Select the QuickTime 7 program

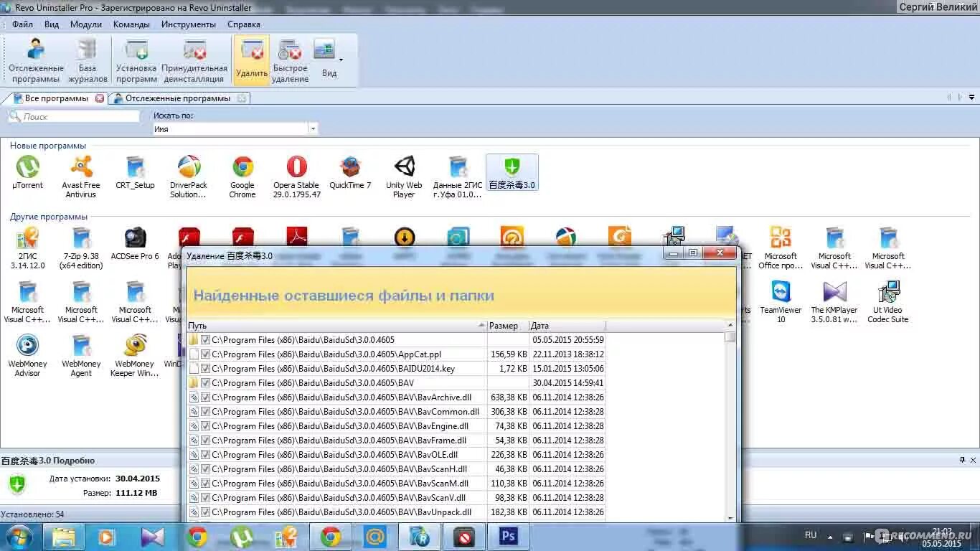[350, 174]
